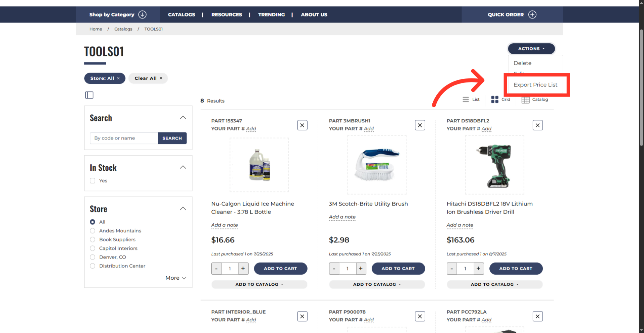Viewport: 644px width, 333px height.
Task: Remove PART PCC792LA with its X button
Action: 538,316
